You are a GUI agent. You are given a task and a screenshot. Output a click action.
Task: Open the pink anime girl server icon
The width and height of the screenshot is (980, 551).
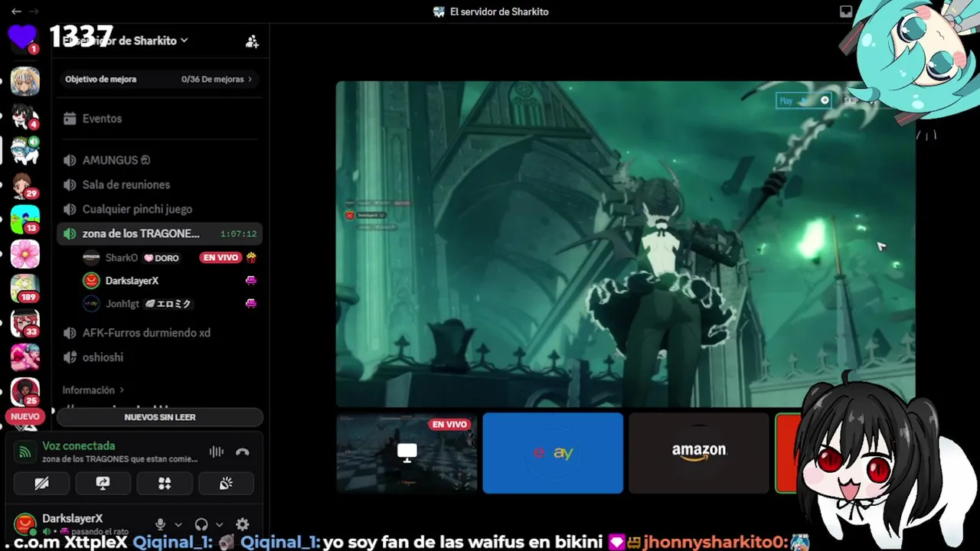pos(24,357)
